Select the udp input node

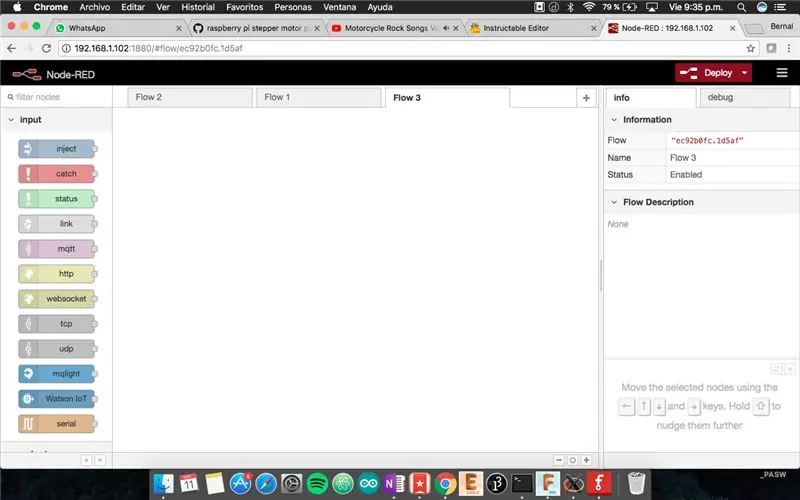coord(57,348)
